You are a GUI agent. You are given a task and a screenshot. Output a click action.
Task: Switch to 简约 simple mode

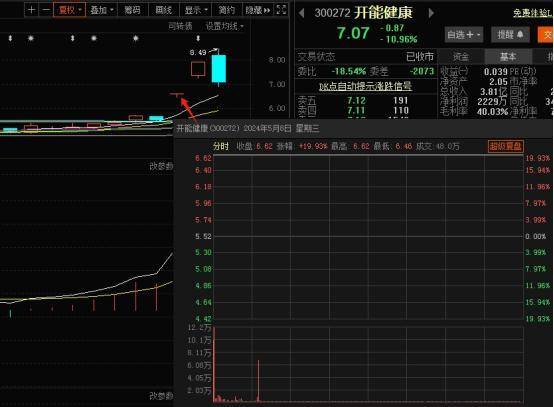click(x=226, y=10)
